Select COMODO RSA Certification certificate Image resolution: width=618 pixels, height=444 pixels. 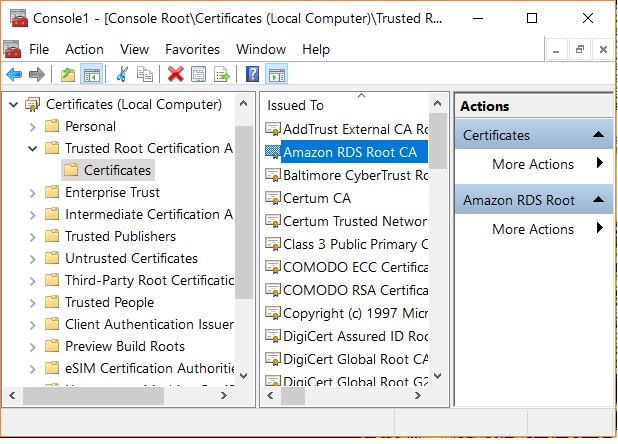click(347, 290)
